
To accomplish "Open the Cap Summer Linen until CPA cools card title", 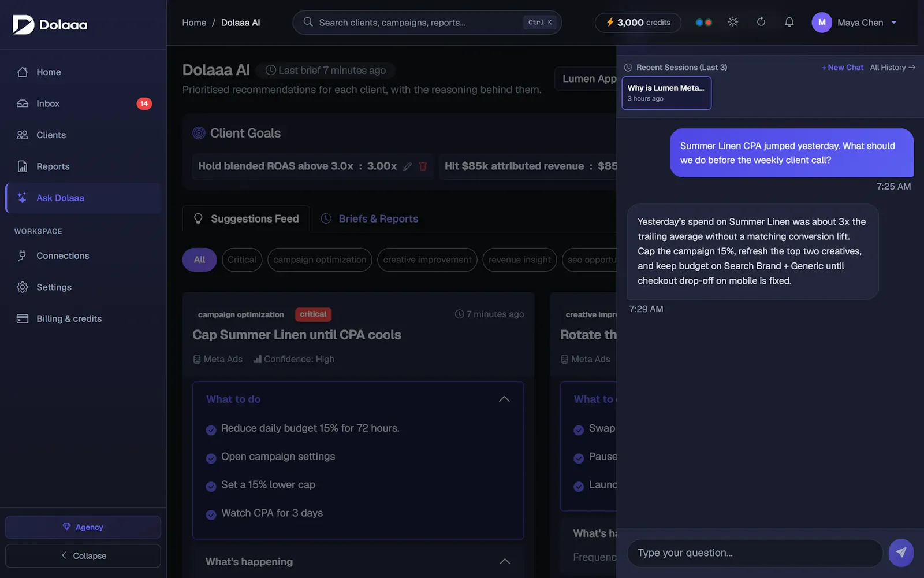I will (x=297, y=335).
